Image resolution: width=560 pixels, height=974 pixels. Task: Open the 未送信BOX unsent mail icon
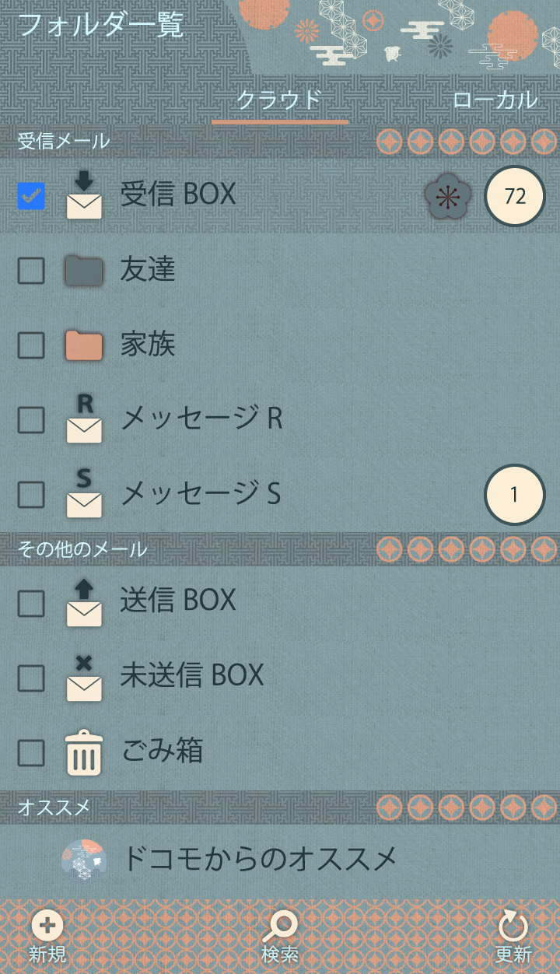pos(84,677)
